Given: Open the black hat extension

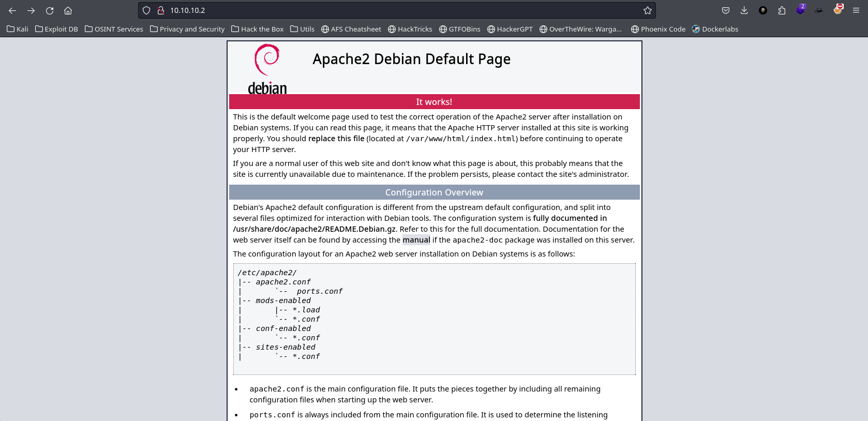Looking at the screenshot, I should coord(819,10).
